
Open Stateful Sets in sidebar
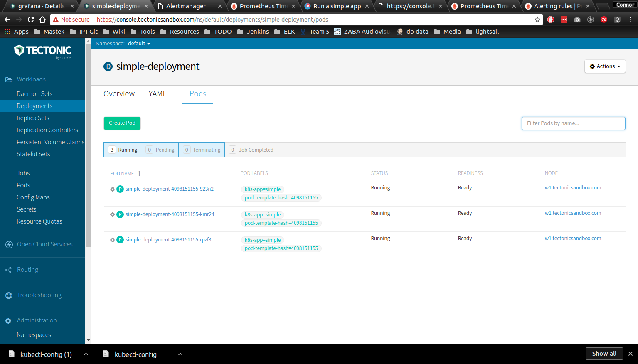[33, 154]
